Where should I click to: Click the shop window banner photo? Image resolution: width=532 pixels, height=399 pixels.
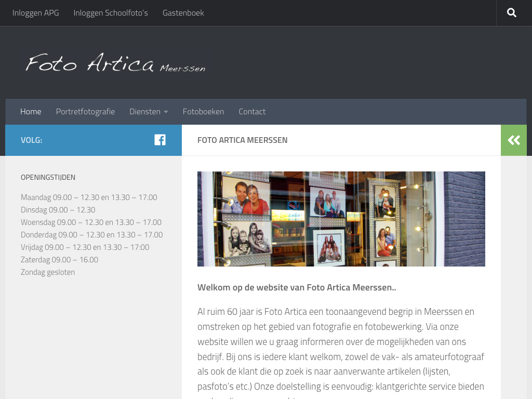tap(341, 219)
